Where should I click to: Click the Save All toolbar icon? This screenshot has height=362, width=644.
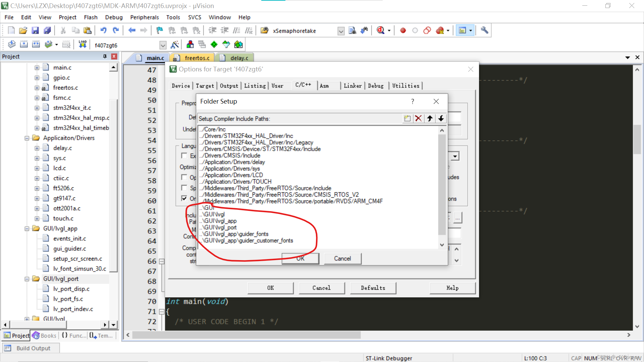pos(47,31)
